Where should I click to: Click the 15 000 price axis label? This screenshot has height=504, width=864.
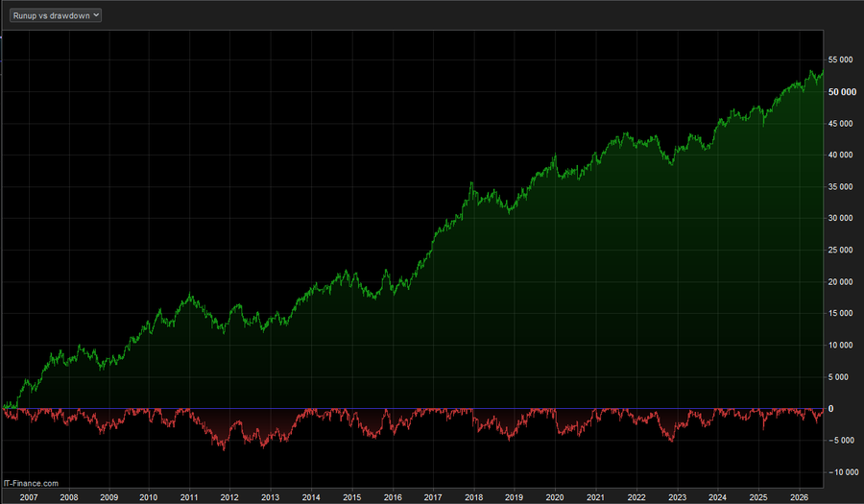pyautogui.click(x=840, y=313)
